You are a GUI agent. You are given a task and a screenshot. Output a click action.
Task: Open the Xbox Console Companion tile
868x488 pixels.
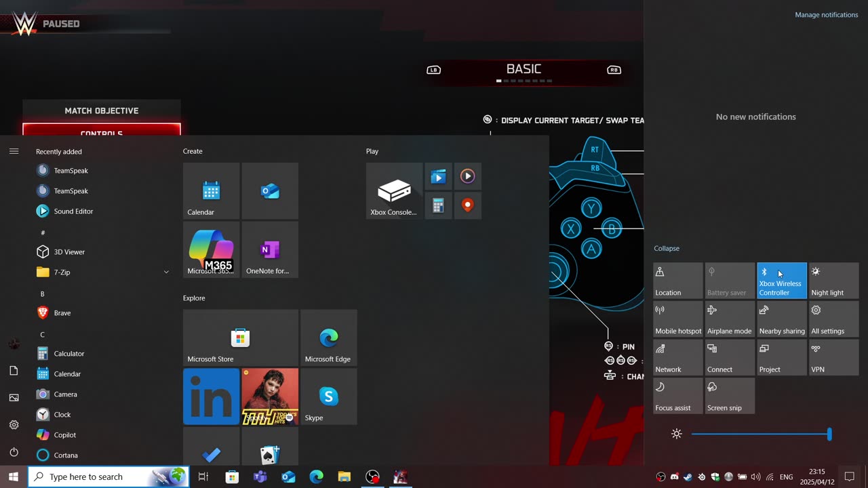[x=394, y=190]
